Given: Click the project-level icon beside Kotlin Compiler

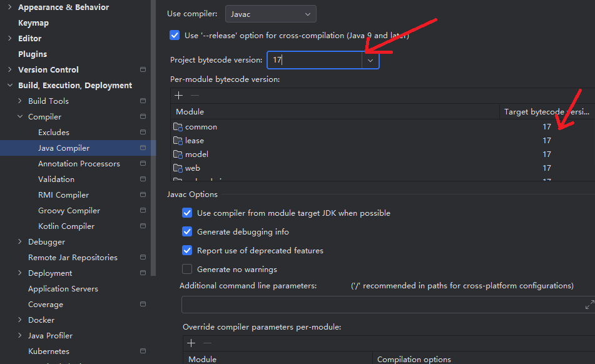Looking at the screenshot, I should click(143, 226).
